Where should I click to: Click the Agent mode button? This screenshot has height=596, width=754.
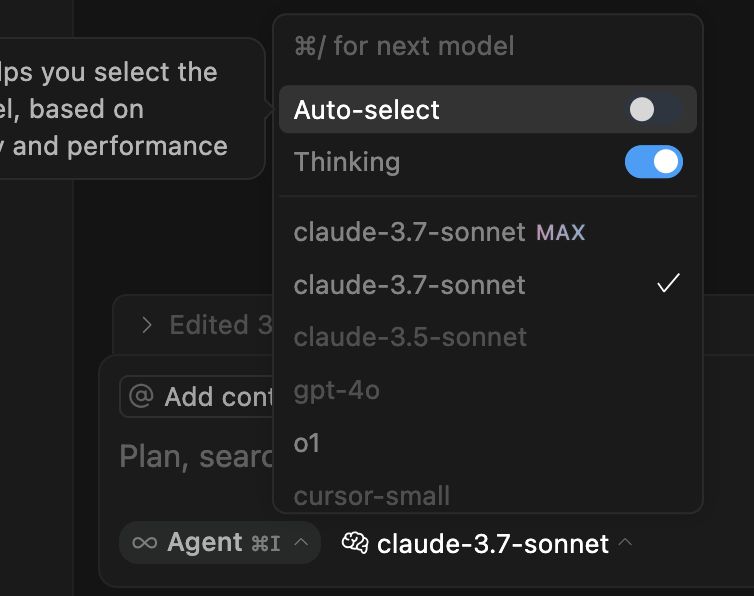220,543
